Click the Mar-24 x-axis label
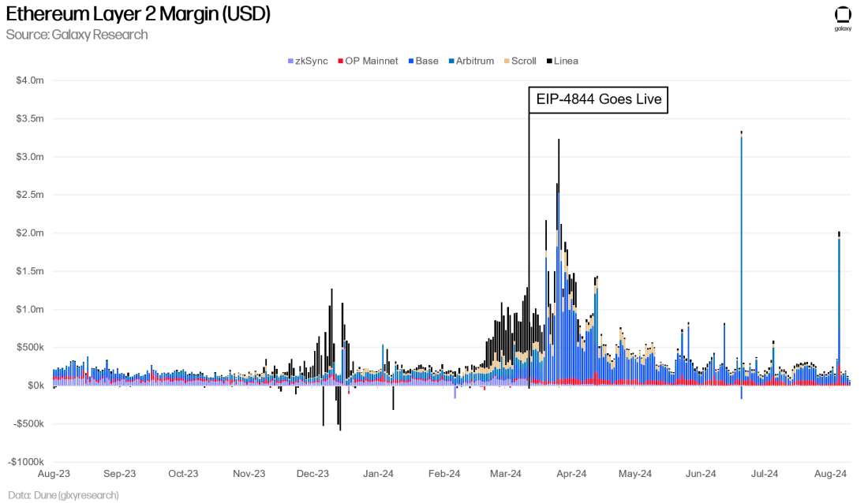The image size is (868, 503). point(506,474)
